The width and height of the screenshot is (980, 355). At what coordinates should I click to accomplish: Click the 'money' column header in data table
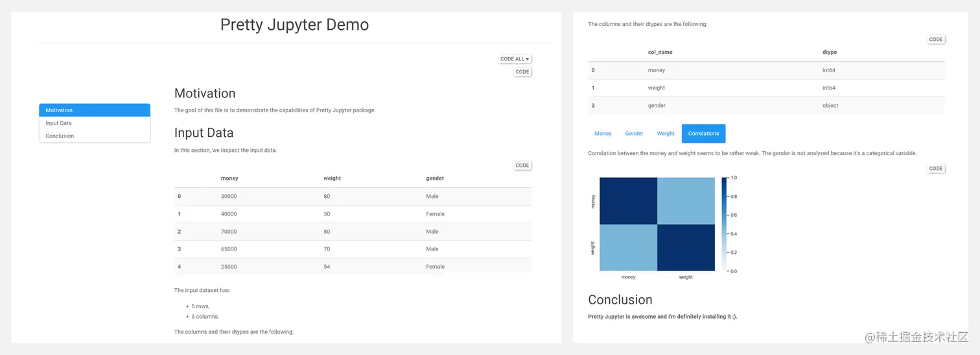click(229, 178)
